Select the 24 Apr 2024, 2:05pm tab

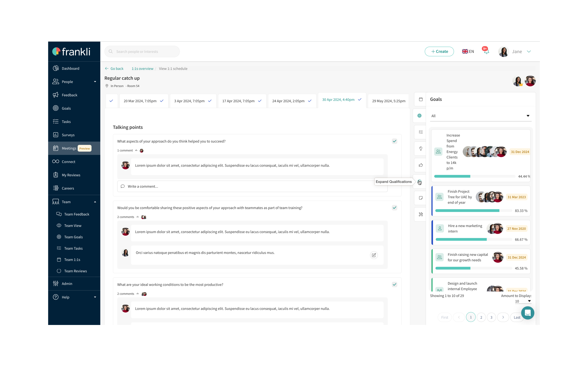point(292,101)
